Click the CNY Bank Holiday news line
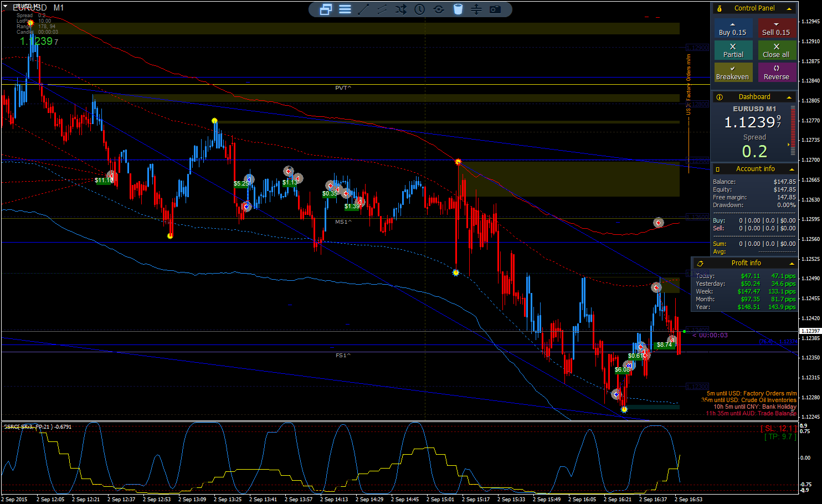This screenshot has height=504, width=822. 755,407
